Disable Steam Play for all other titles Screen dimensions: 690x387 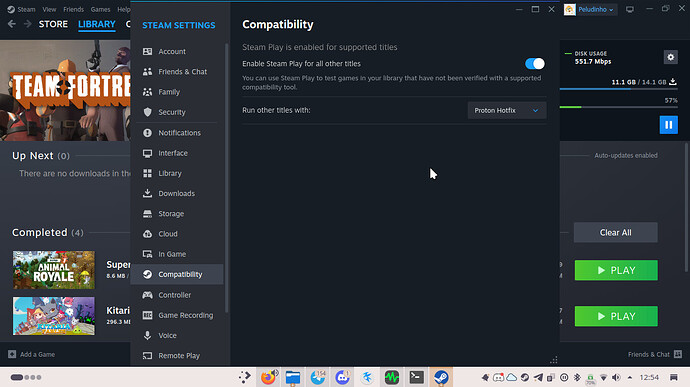coord(535,64)
